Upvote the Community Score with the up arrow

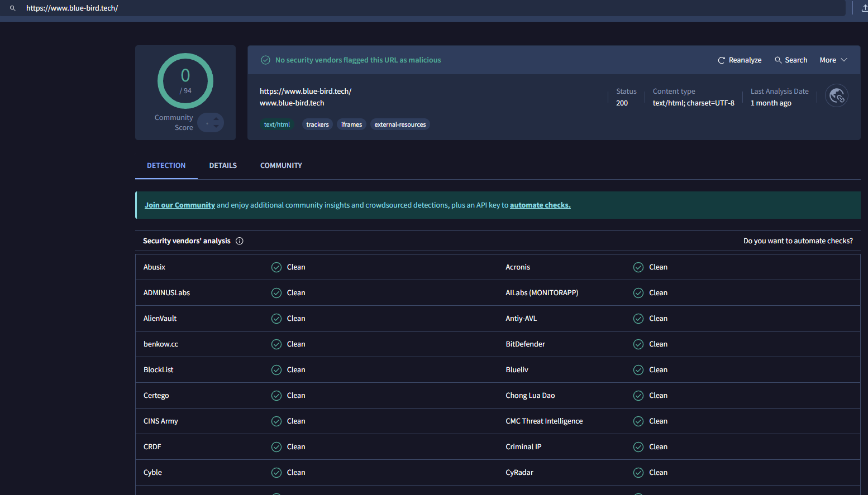216,118
